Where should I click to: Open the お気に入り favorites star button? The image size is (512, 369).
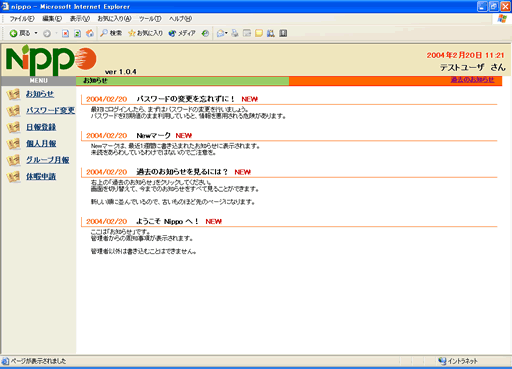(x=146, y=33)
